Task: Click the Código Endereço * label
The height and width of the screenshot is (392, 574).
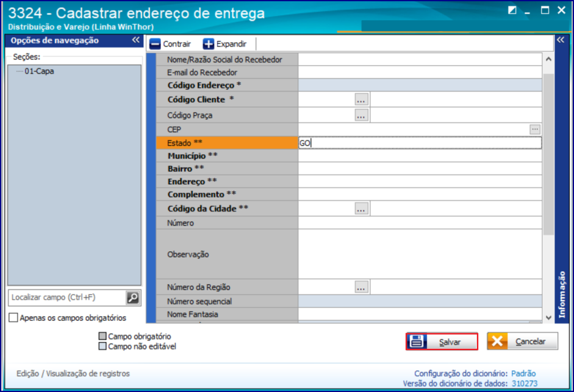Action: pos(204,85)
